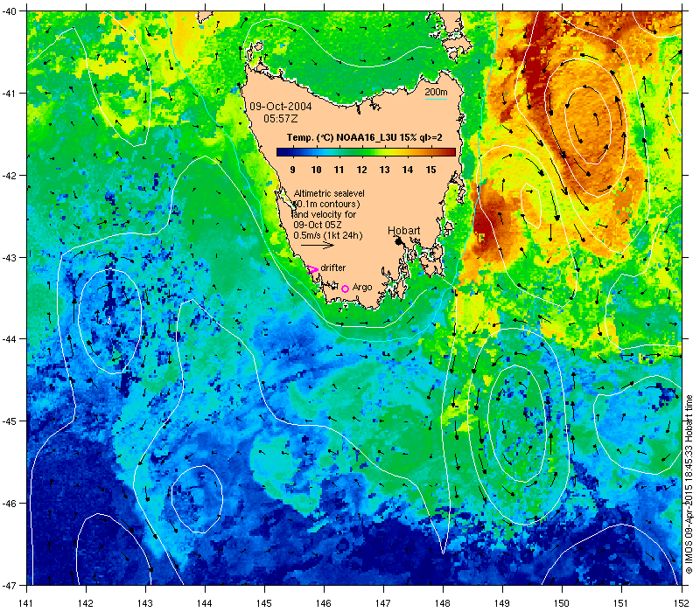Click the '09-Oct 05Z' text line

click(x=318, y=225)
